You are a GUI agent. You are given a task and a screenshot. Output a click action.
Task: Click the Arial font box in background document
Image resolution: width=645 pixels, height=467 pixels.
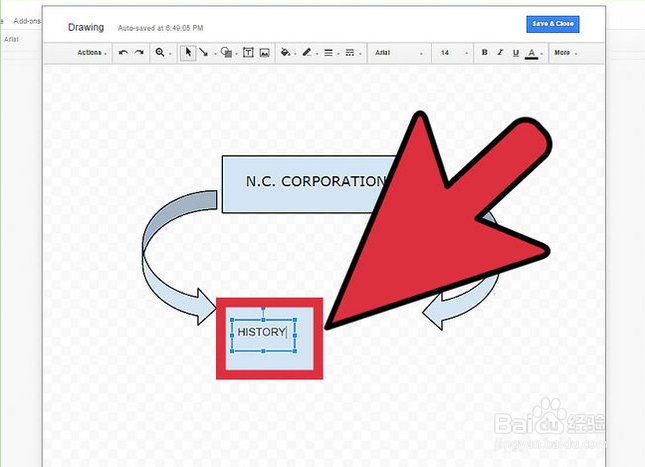[x=12, y=39]
